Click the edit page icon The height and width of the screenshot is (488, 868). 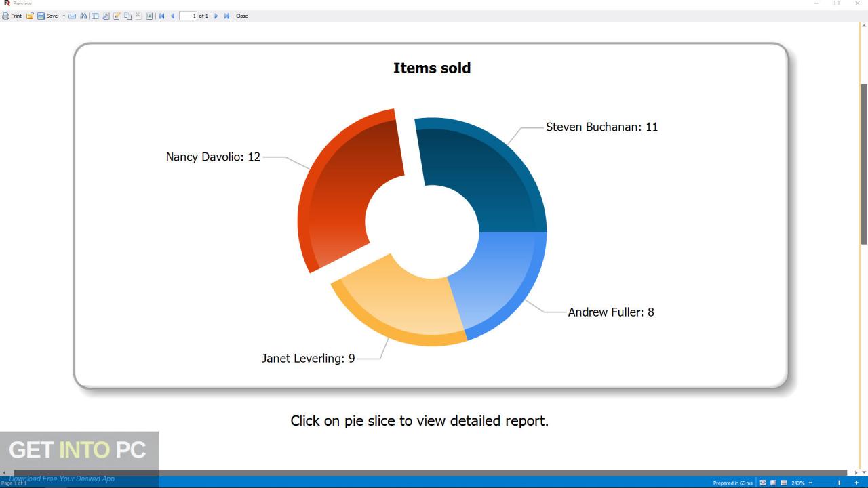pos(117,16)
